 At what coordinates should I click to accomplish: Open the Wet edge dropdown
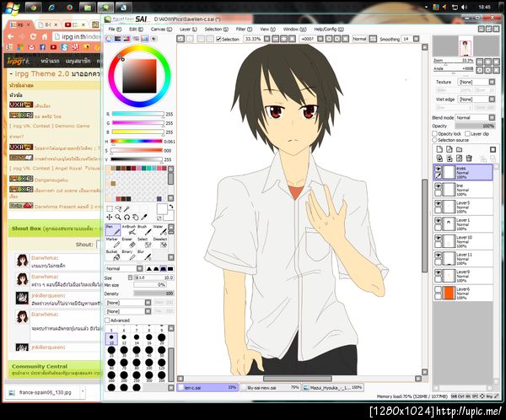tap(476, 100)
